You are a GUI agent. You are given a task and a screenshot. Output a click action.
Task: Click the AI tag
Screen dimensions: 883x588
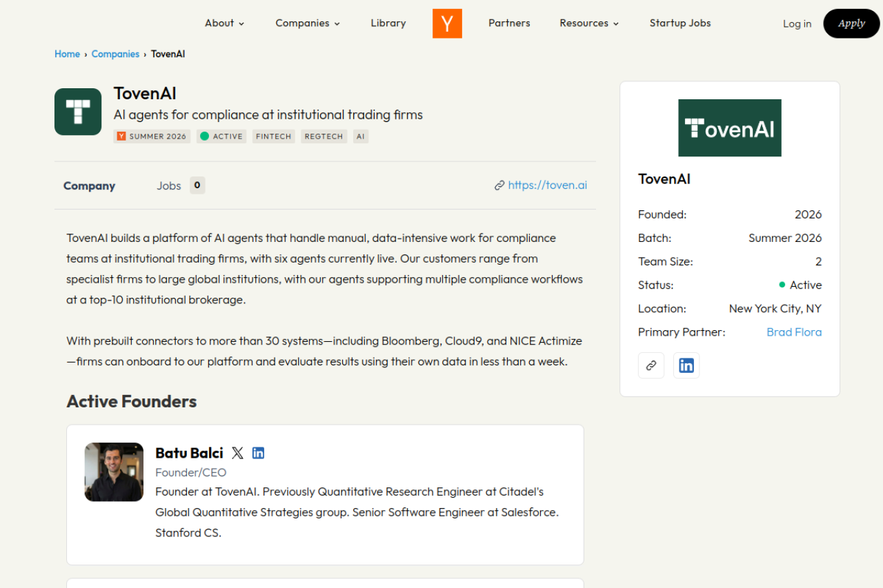[361, 136]
